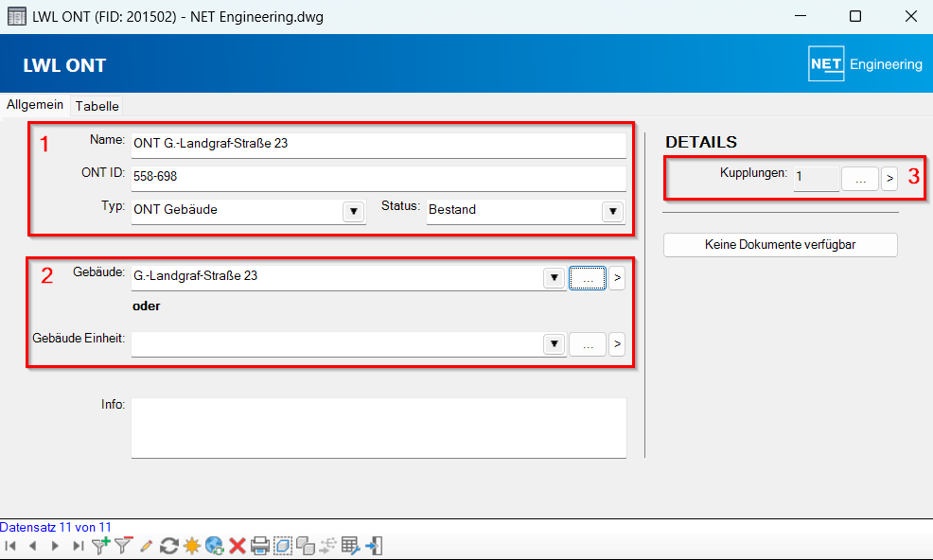Click the remove filter funnel icon
The image size is (933, 560).
click(123, 546)
